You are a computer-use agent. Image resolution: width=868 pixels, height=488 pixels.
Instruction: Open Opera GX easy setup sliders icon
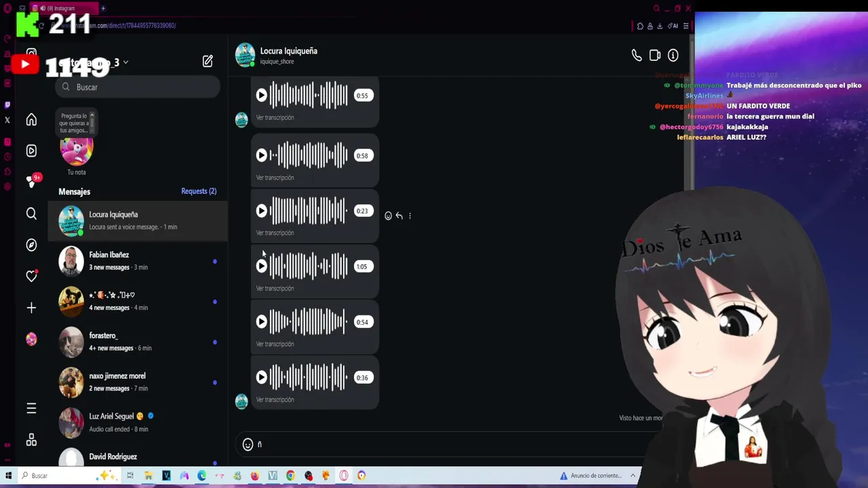[x=686, y=26]
